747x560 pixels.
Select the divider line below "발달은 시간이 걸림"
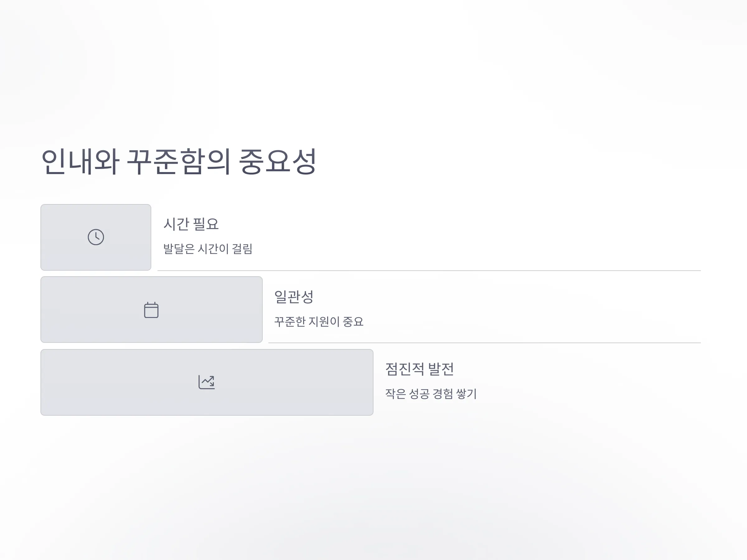(429, 271)
